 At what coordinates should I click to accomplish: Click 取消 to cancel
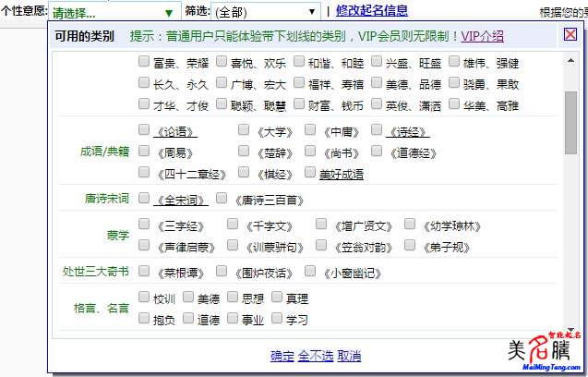[x=349, y=356]
